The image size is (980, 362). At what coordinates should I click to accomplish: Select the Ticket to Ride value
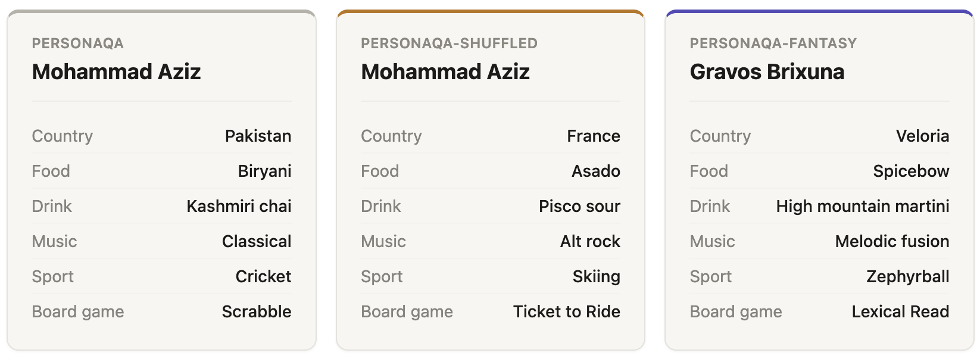click(x=567, y=311)
